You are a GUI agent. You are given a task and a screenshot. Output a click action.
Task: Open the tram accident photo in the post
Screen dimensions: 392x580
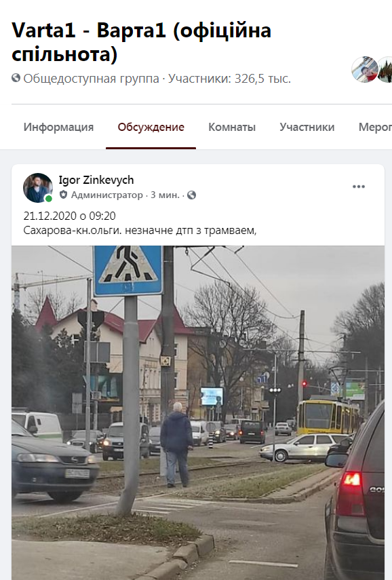click(198, 412)
